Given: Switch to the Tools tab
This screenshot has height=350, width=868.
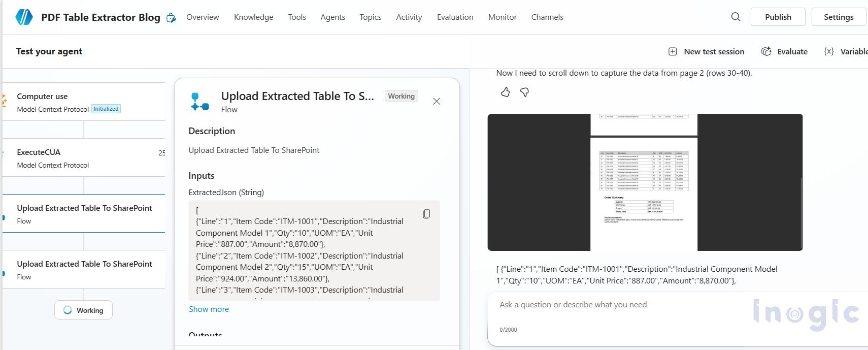Looking at the screenshot, I should [x=297, y=17].
